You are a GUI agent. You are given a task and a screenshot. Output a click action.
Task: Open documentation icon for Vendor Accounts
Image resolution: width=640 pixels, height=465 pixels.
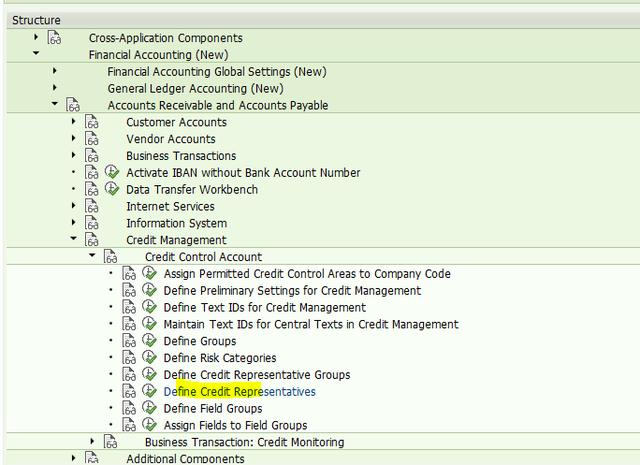[91, 139]
